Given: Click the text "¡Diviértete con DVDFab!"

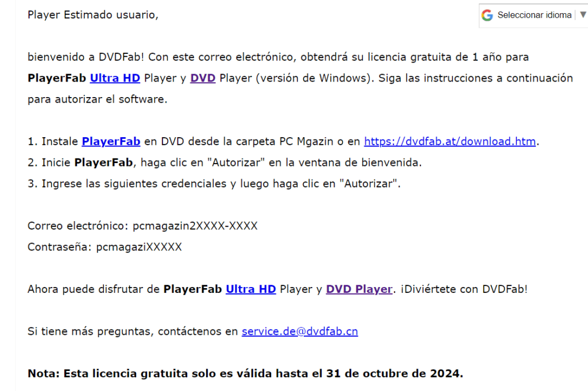Looking at the screenshot, I should (x=464, y=289).
